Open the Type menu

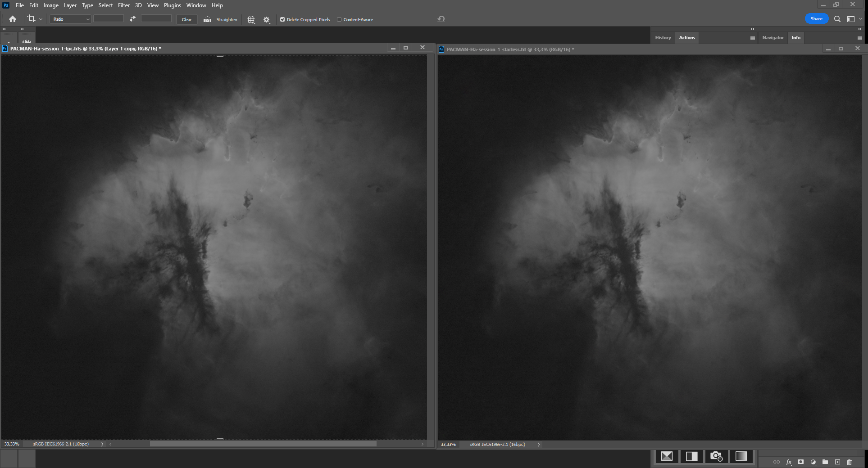[x=87, y=5]
